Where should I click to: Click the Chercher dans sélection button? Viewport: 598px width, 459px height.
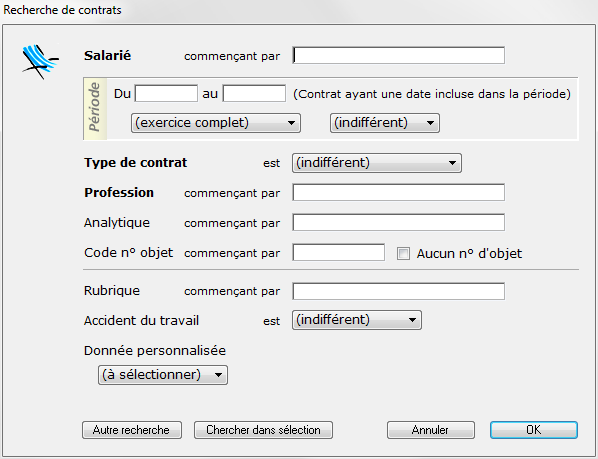click(264, 430)
